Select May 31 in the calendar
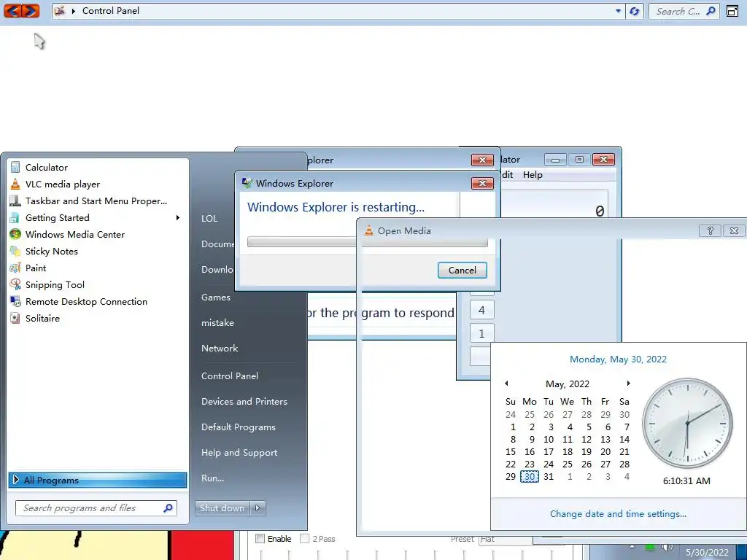Image resolution: width=747 pixels, height=560 pixels. (549, 477)
